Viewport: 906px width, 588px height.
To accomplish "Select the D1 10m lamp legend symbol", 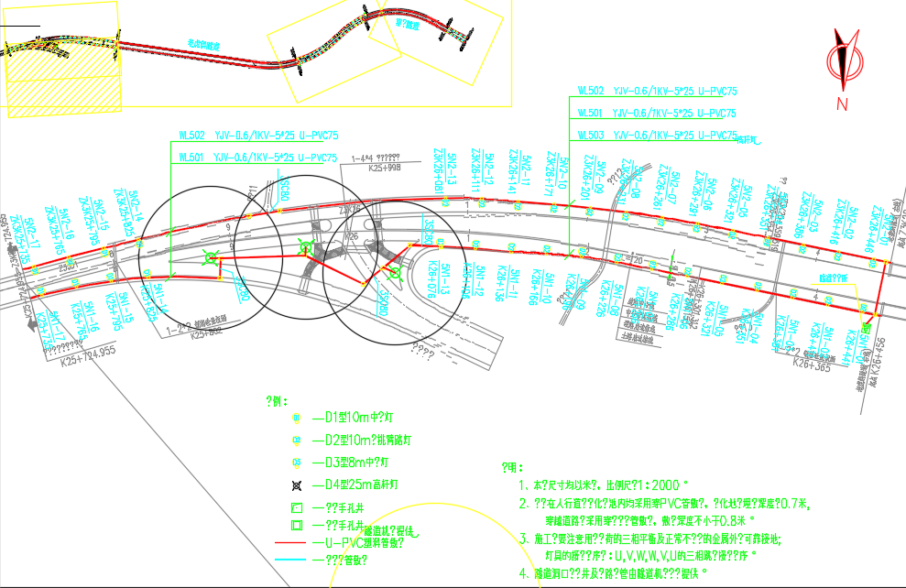I will tap(296, 418).
